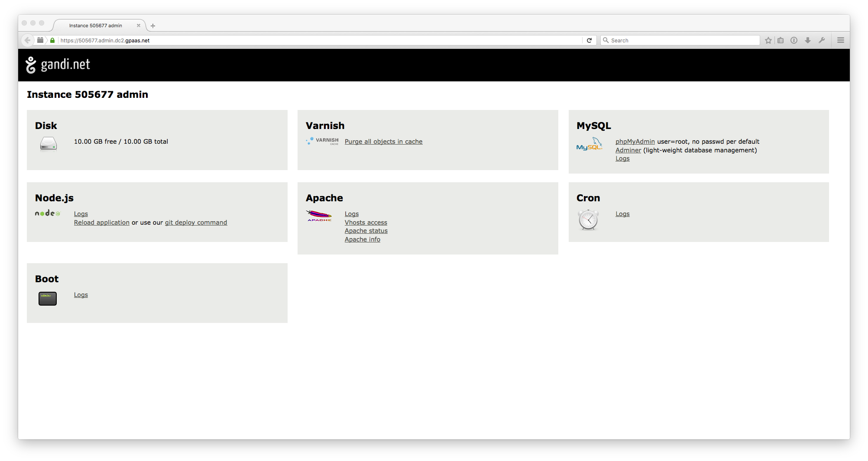Click the Varnish section heading

pyautogui.click(x=325, y=126)
